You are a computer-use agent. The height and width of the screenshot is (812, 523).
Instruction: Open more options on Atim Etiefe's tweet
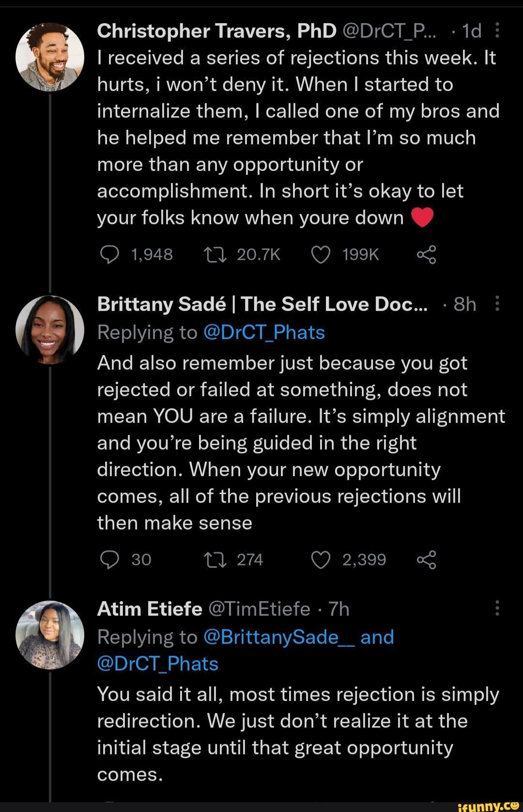pyautogui.click(x=497, y=609)
